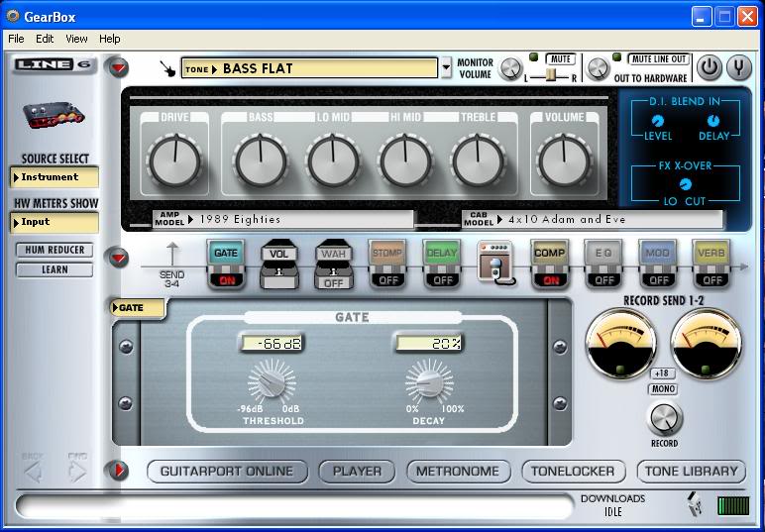Viewport: 765px width, 532px height.
Task: Open the tone preset dropdown arrow
Action: tap(446, 67)
